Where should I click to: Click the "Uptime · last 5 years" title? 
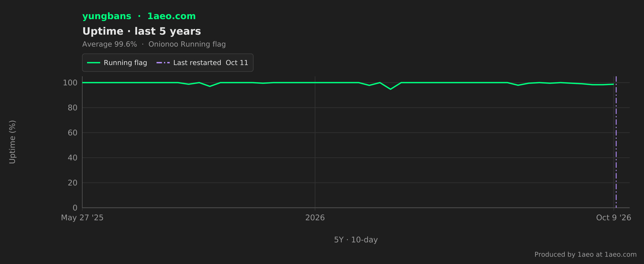pos(142,31)
